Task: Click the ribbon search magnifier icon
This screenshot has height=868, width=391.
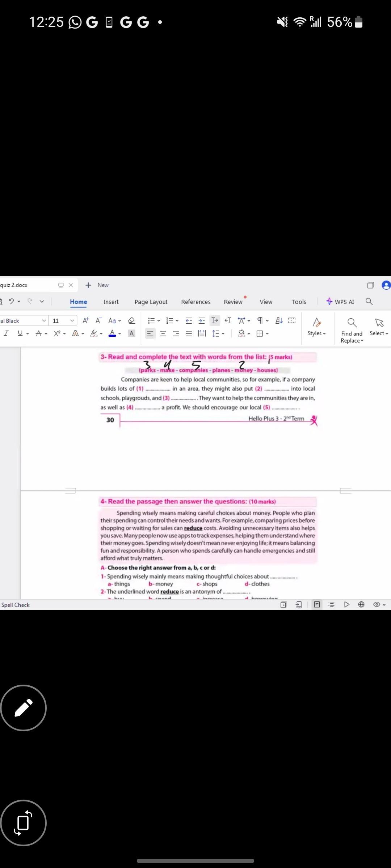Action: 369,301
